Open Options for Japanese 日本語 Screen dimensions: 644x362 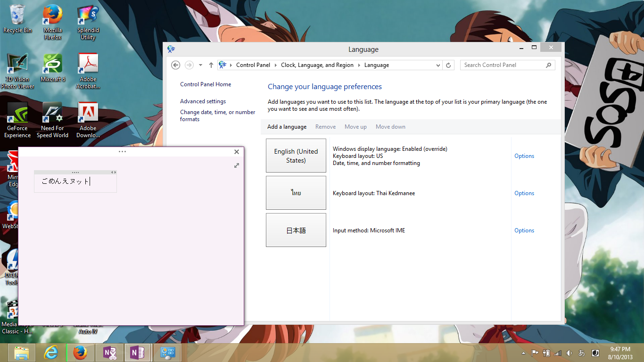point(524,230)
